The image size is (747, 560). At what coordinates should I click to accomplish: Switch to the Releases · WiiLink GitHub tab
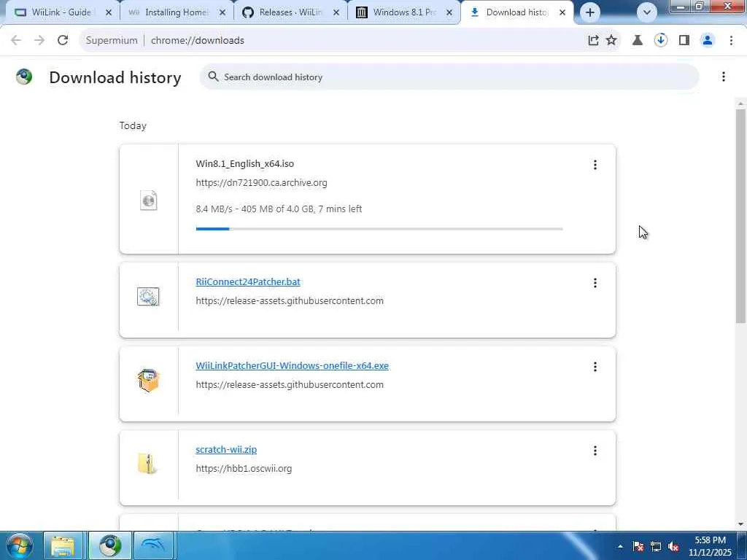[290, 12]
